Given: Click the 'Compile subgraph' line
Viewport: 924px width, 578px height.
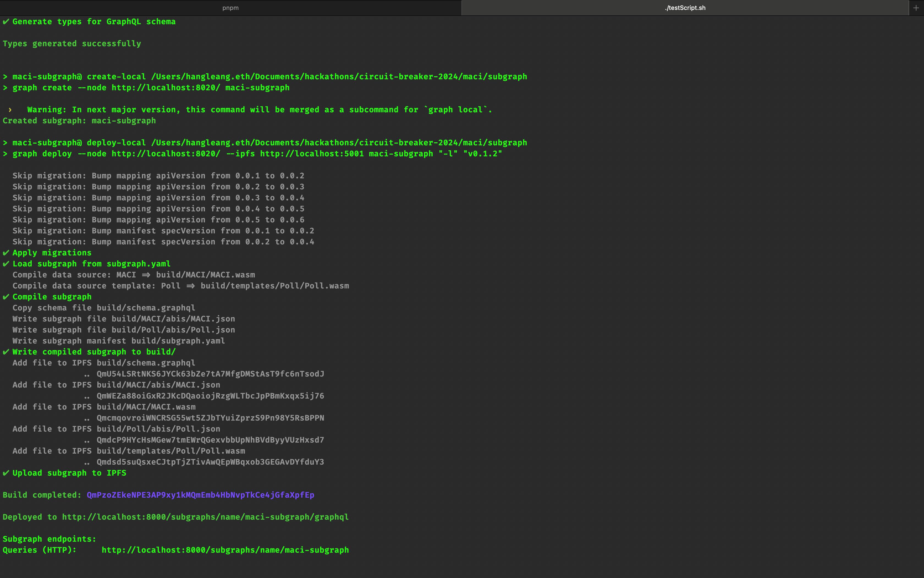Looking at the screenshot, I should [x=47, y=297].
